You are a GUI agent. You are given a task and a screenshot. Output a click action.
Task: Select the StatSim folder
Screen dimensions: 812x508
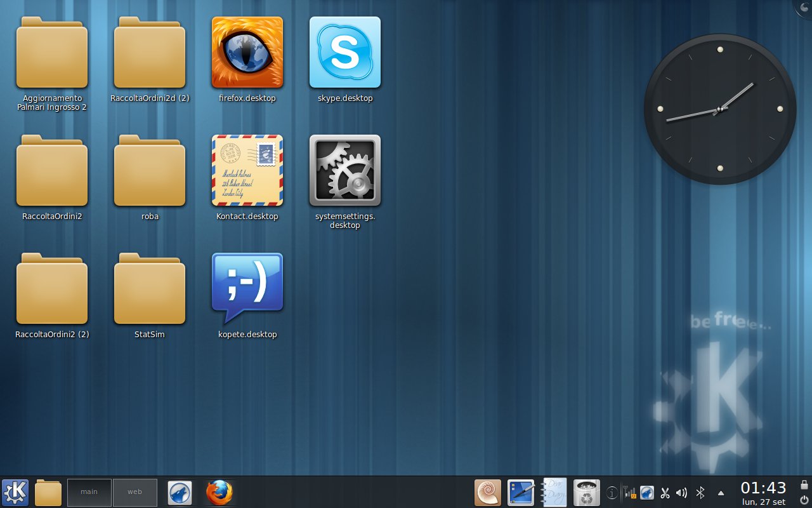click(x=150, y=296)
